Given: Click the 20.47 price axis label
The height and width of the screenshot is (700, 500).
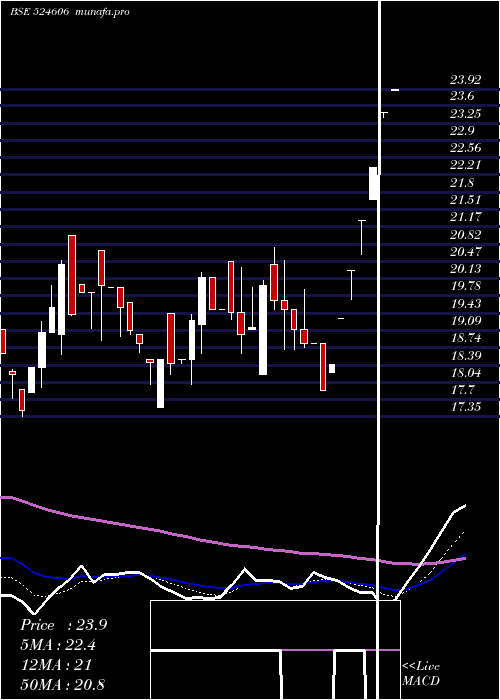Looking at the screenshot, I should click(465, 251).
